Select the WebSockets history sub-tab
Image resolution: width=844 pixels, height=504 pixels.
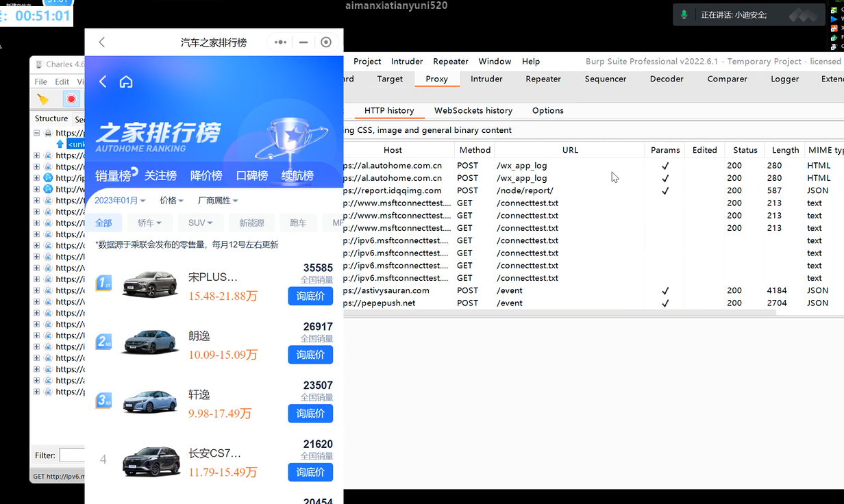[473, 110]
